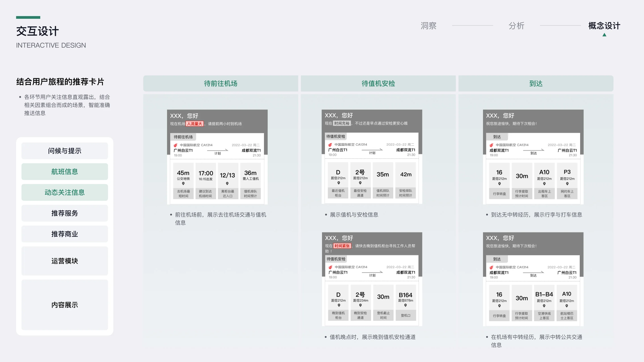Select 问候与提示 in the module list
The height and width of the screenshot is (362, 644).
(x=65, y=151)
